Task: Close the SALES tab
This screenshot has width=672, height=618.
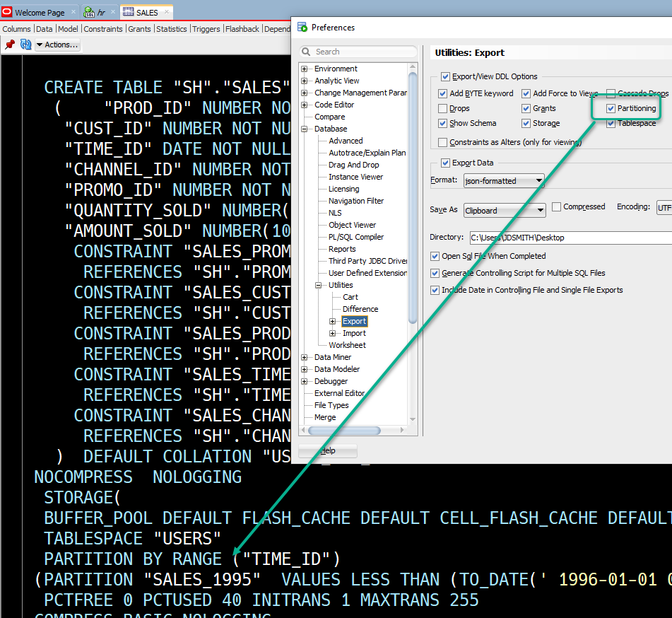Action: pos(167,12)
